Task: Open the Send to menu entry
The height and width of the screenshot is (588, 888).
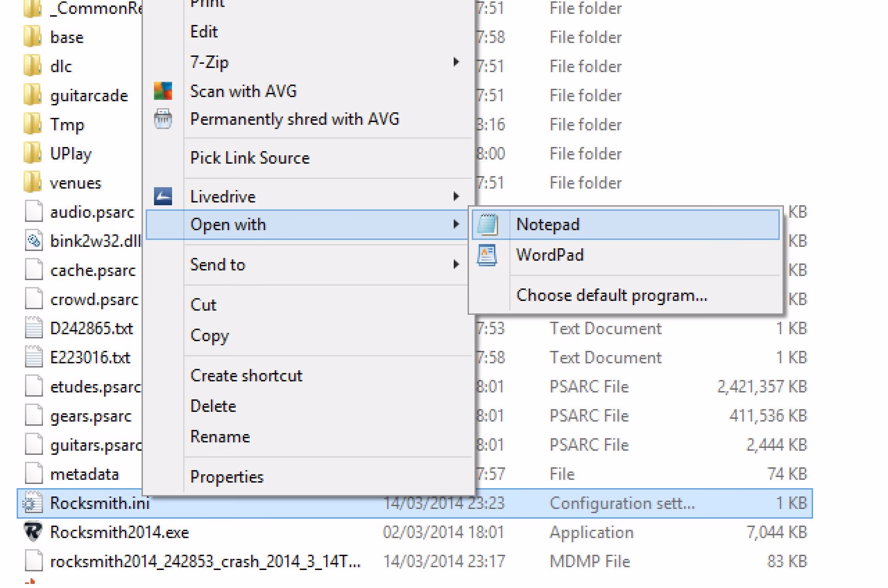Action: [x=217, y=264]
